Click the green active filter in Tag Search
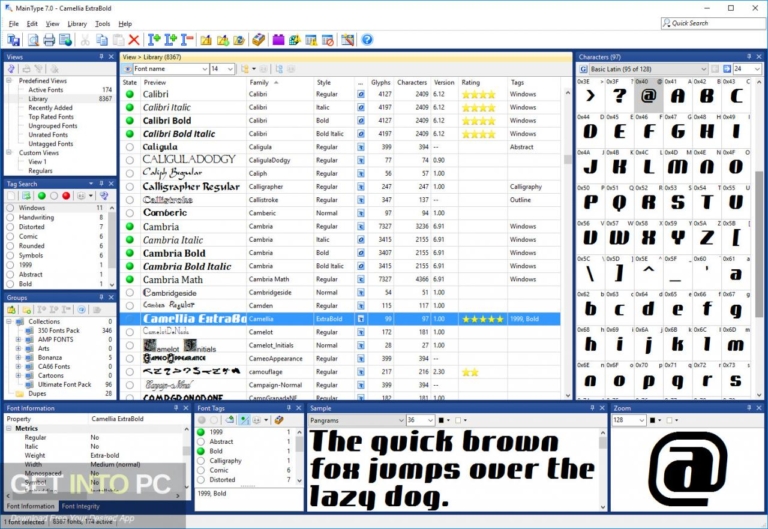The image size is (768, 529). (x=42, y=196)
